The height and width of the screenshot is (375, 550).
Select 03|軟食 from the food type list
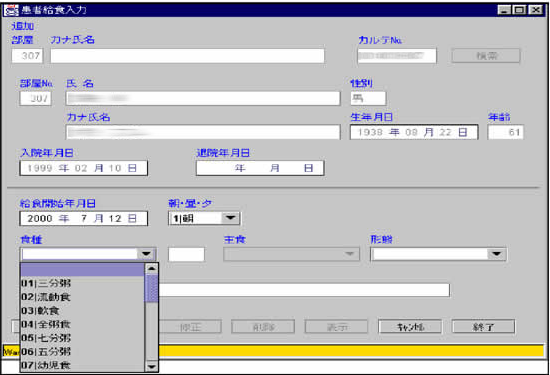click(82, 310)
